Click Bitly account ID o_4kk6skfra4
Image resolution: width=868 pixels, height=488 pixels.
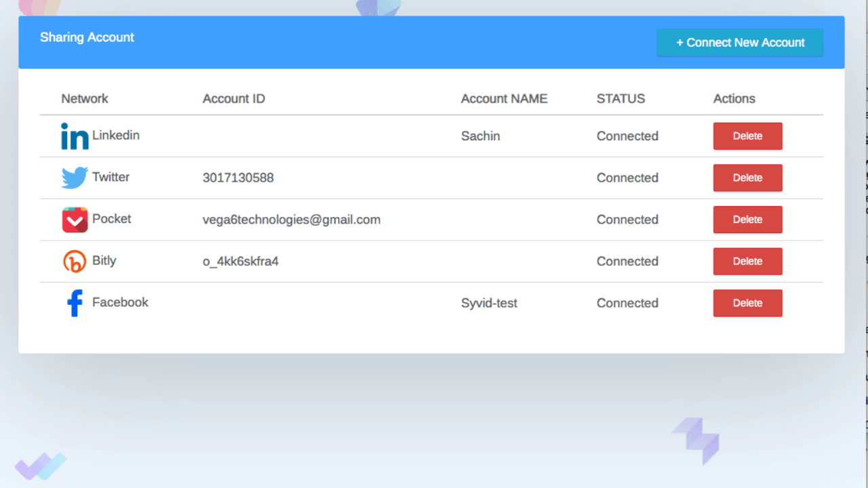click(241, 262)
